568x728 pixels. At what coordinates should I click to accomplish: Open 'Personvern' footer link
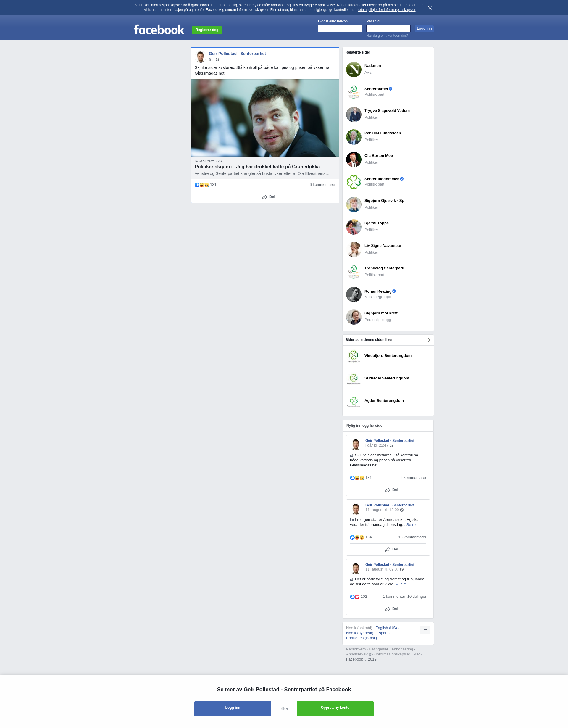tap(356, 649)
